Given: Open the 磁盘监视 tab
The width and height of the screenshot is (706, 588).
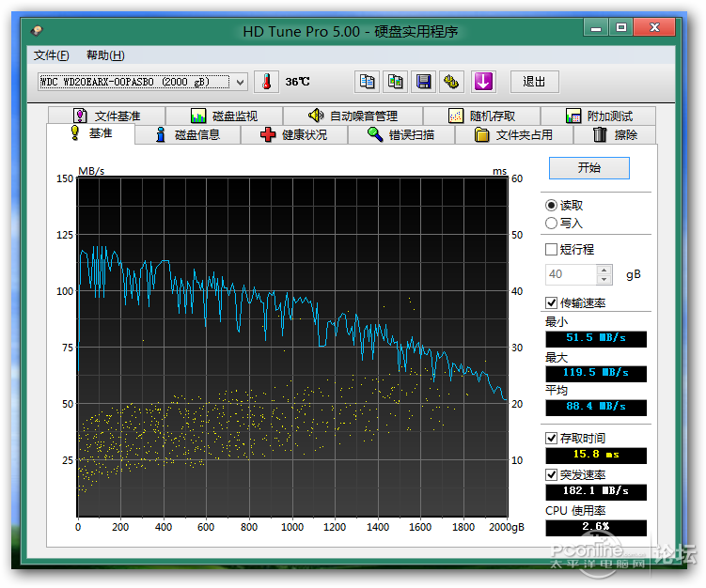Looking at the screenshot, I should click(x=224, y=116).
